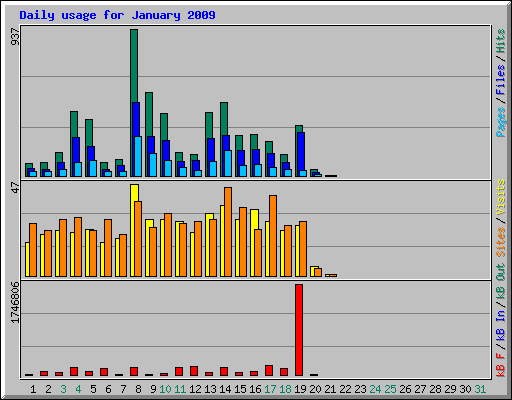Click day label 14 on x-axis
512x400 pixels.
225,389
